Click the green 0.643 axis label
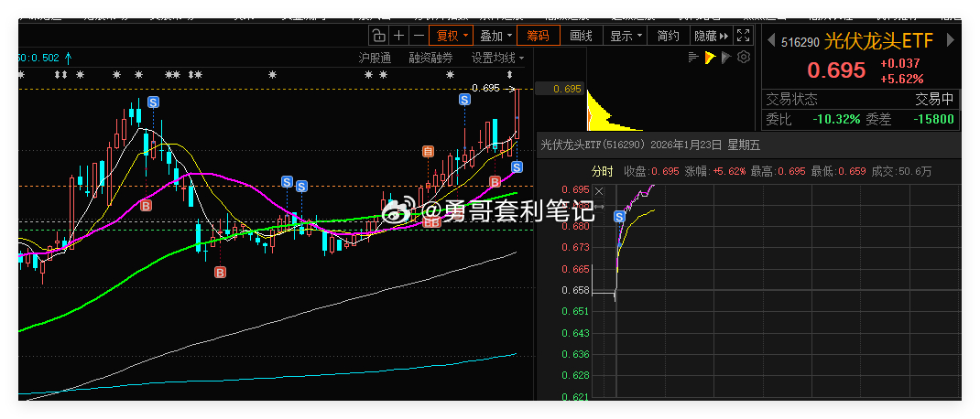 (576, 333)
